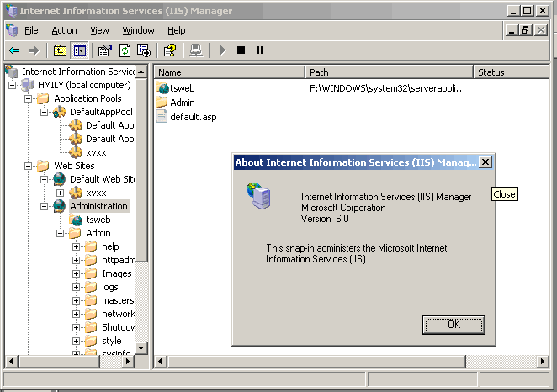Open the Action menu
The image size is (557, 392).
pyautogui.click(x=64, y=30)
